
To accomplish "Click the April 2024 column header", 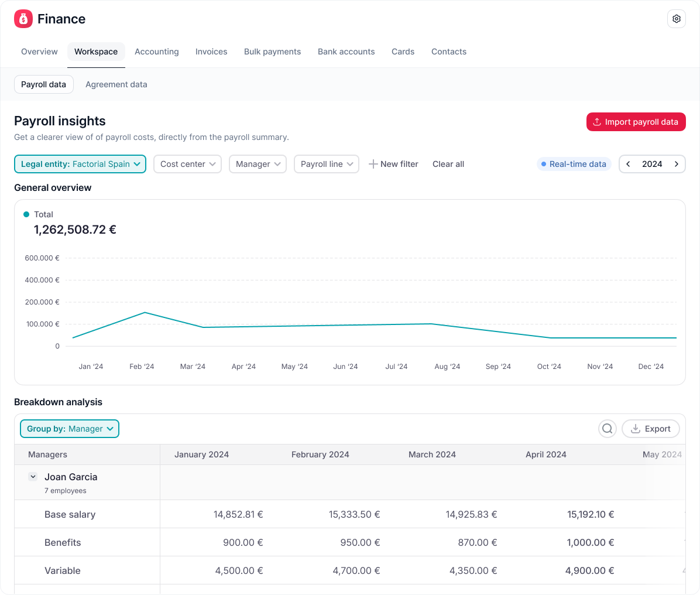I will (x=545, y=454).
